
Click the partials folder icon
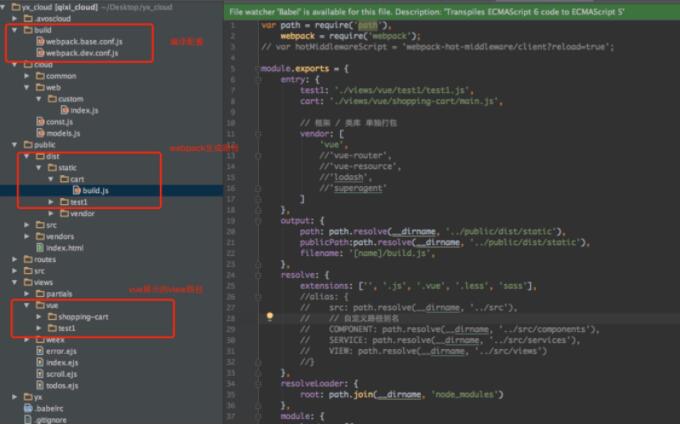(x=40, y=294)
